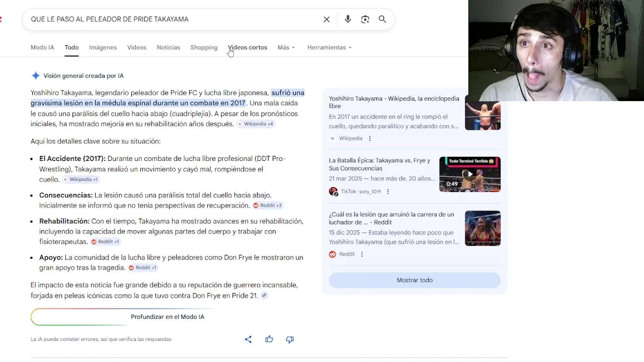644x362 pixels.
Task: Expand the Más dropdown menu
Action: coord(286,47)
